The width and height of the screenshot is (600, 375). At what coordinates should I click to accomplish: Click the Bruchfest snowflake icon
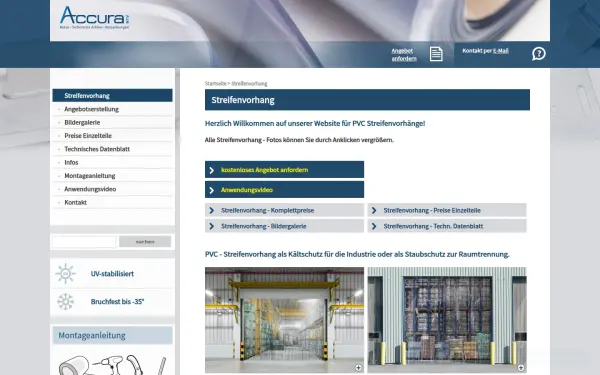(65, 302)
